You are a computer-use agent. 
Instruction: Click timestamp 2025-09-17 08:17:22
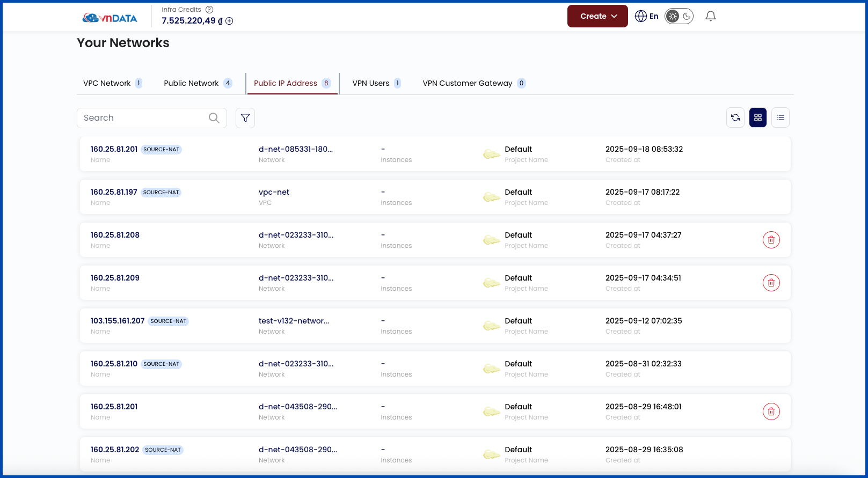click(x=643, y=192)
